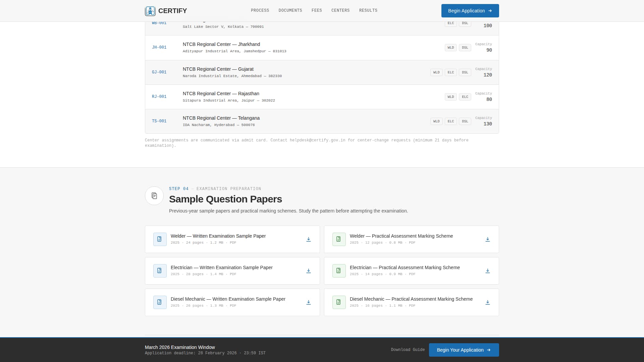Click the green document icon for Welder marking scheme
Viewport: 644px width, 362px height.
pyautogui.click(x=339, y=239)
